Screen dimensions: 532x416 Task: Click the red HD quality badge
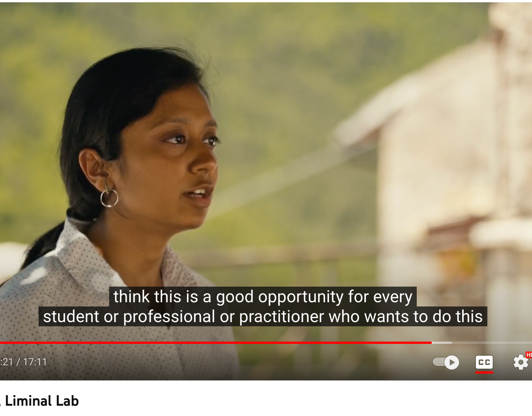point(529,355)
